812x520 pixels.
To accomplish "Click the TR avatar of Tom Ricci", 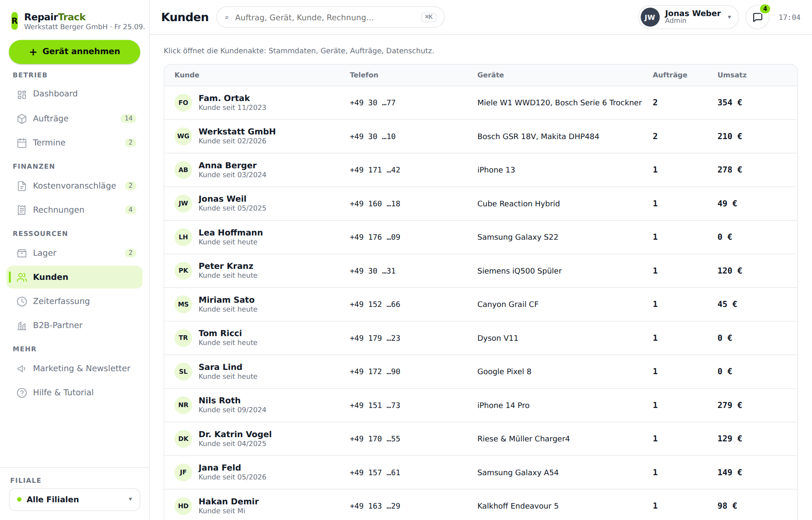I will coord(183,338).
